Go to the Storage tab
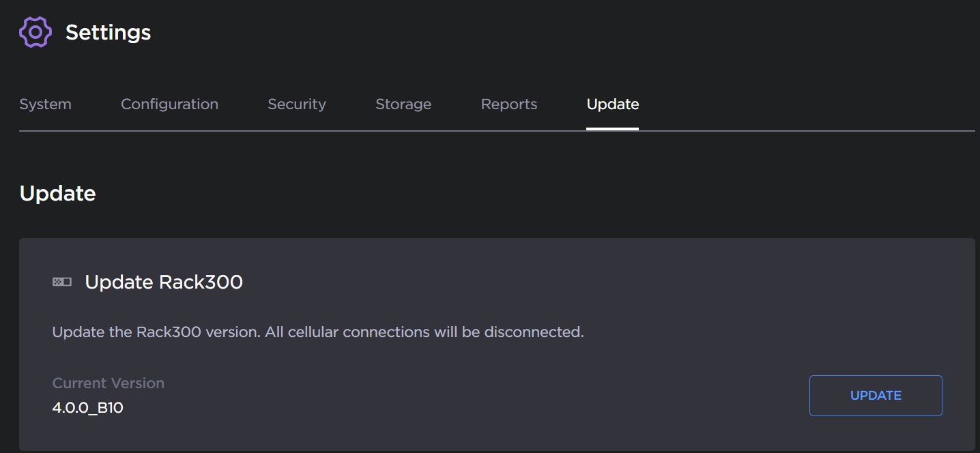The height and width of the screenshot is (453, 980). click(403, 104)
